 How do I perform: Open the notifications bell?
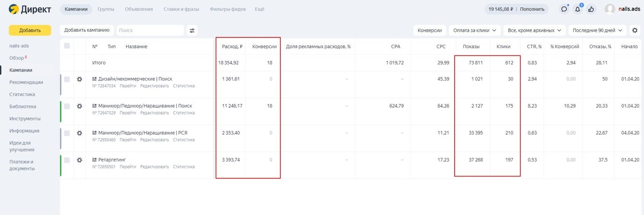coord(578,9)
